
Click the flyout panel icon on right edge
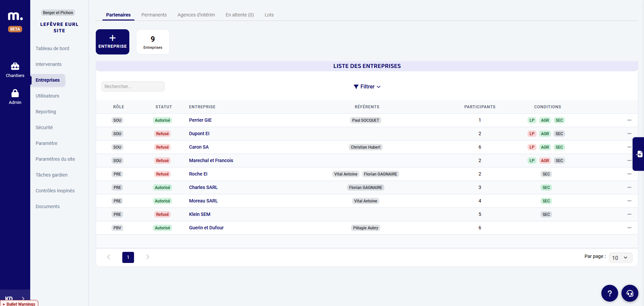[639, 154]
